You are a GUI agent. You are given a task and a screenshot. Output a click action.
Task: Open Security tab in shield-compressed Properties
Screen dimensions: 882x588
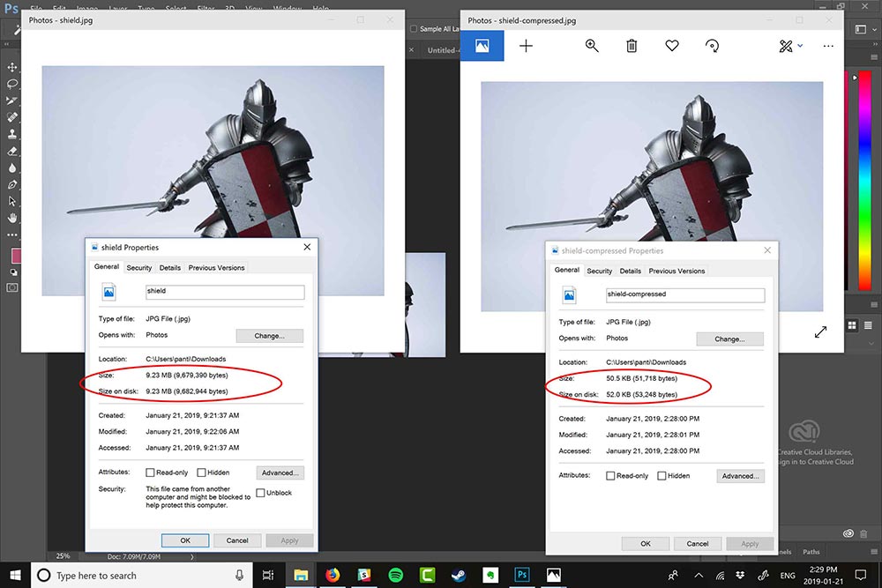point(599,271)
